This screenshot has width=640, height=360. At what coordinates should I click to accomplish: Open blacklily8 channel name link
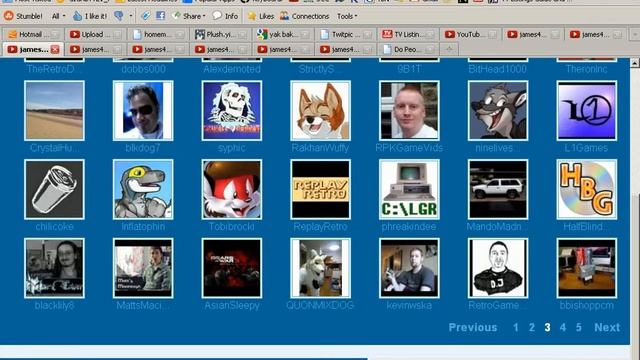pyautogui.click(x=54, y=305)
